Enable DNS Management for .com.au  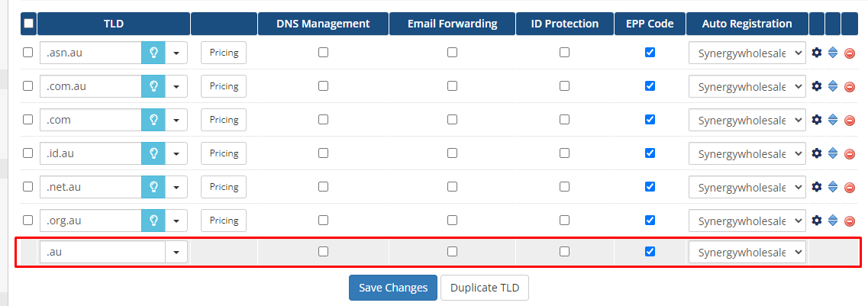pyautogui.click(x=323, y=86)
